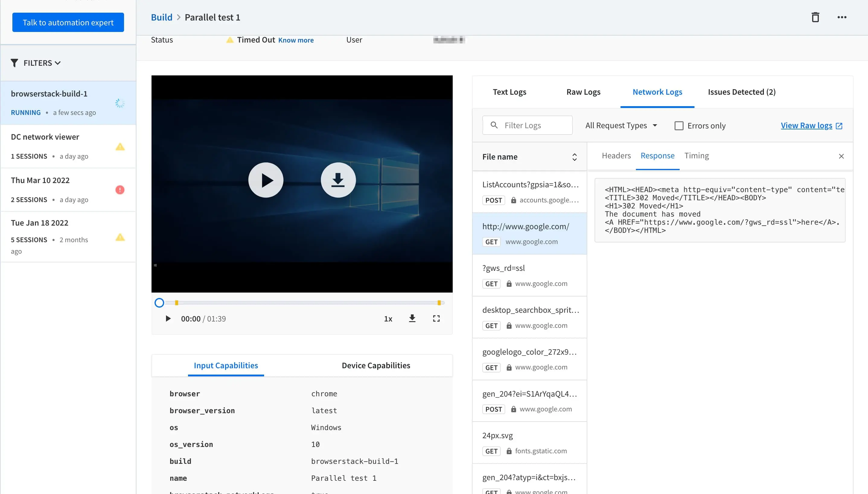Click the filter funnel icon in sidebar
The height and width of the screenshot is (494, 868).
[14, 62]
